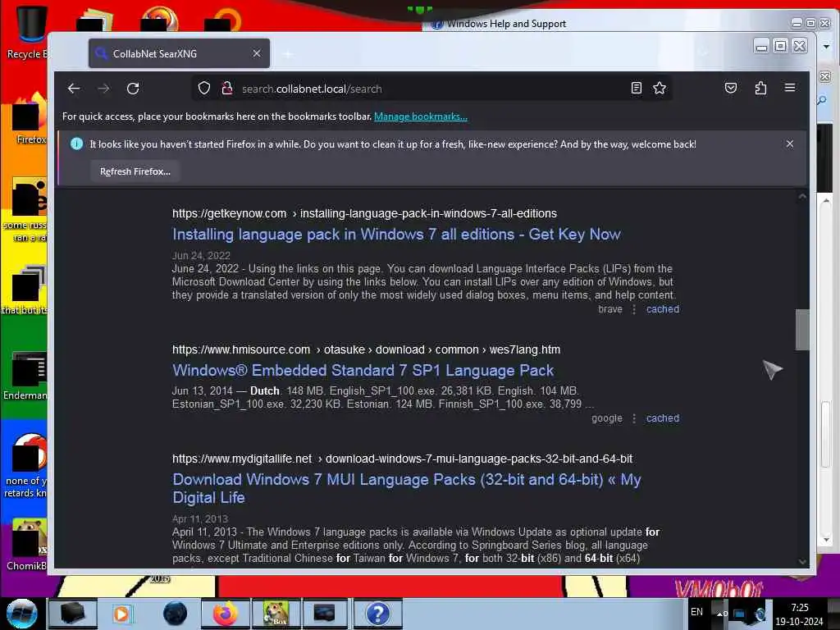Click the hmisource.com result URL
This screenshot has height=630, width=840.
click(x=366, y=349)
